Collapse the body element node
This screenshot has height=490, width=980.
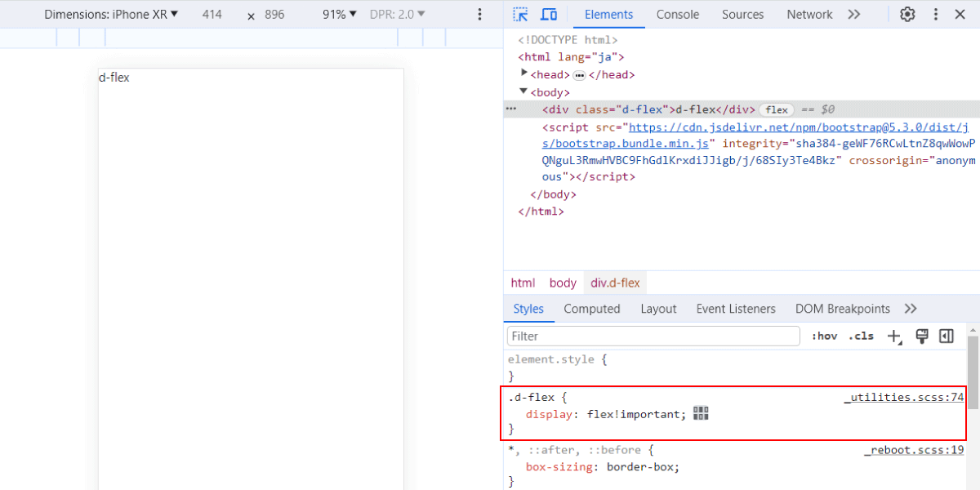click(x=523, y=91)
